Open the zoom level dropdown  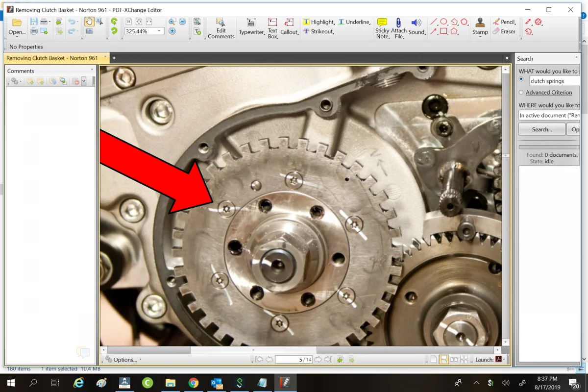(x=159, y=31)
